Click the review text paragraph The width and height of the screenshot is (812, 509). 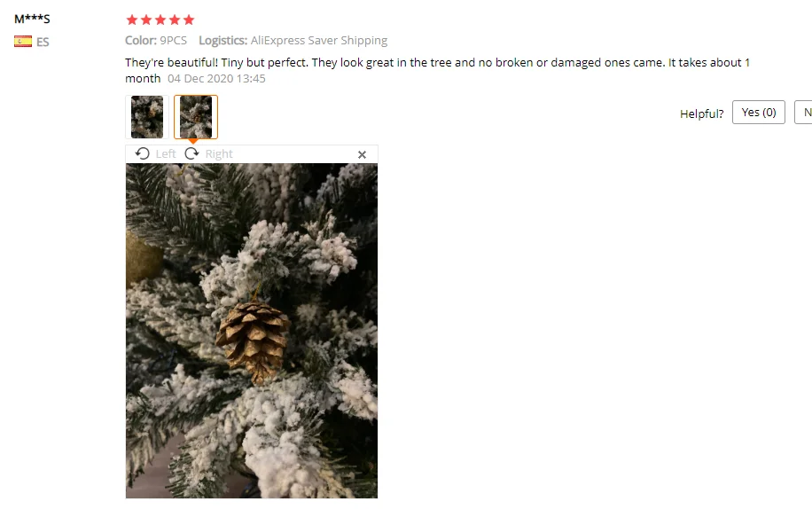click(x=438, y=70)
